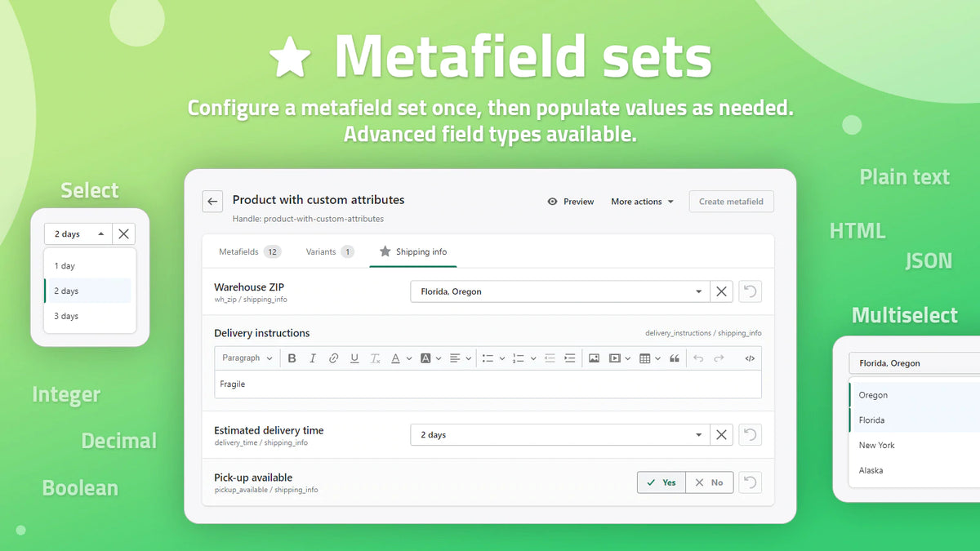Reset the Pick-up available field
The width and height of the screenshot is (980, 551).
[x=750, y=482]
